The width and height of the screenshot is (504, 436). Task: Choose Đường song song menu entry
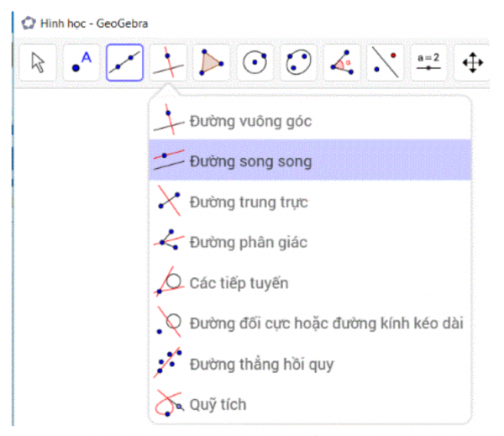pyautogui.click(x=310, y=160)
